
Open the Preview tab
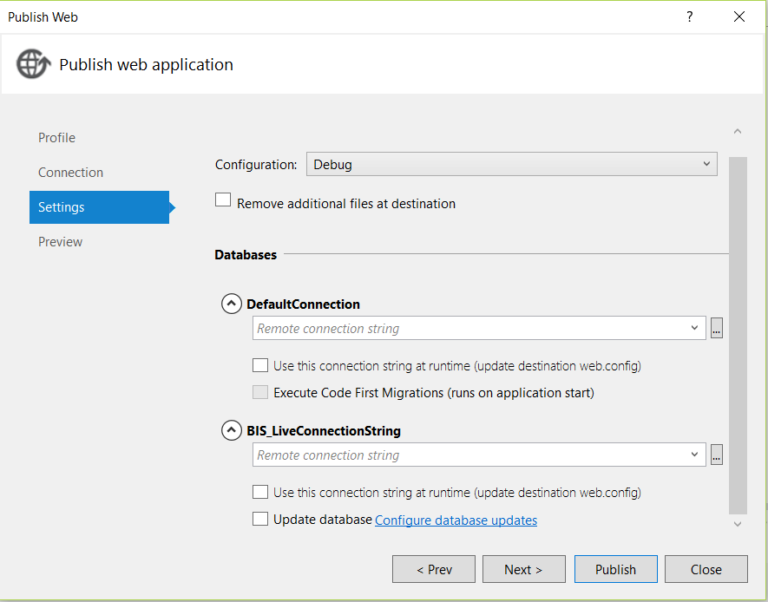60,241
